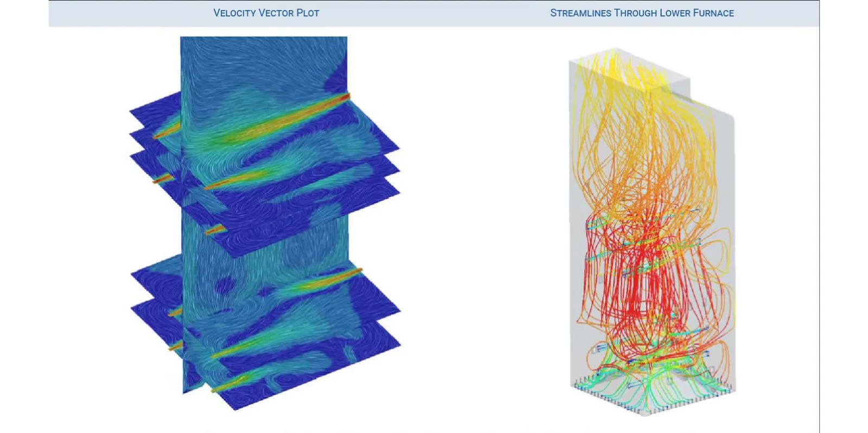Click the "Streamlines Through Lower Furnace" heading
This screenshot has width=868, height=433.
click(642, 13)
